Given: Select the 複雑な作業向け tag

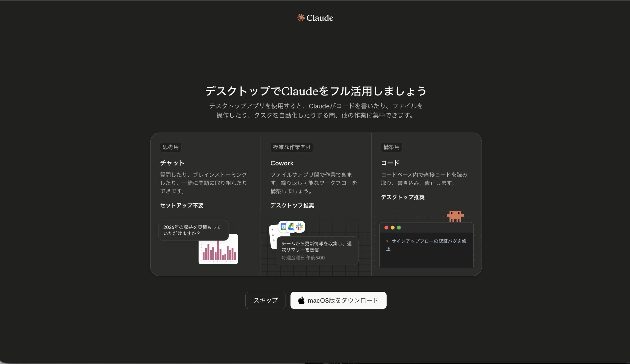Looking at the screenshot, I should click(x=292, y=147).
